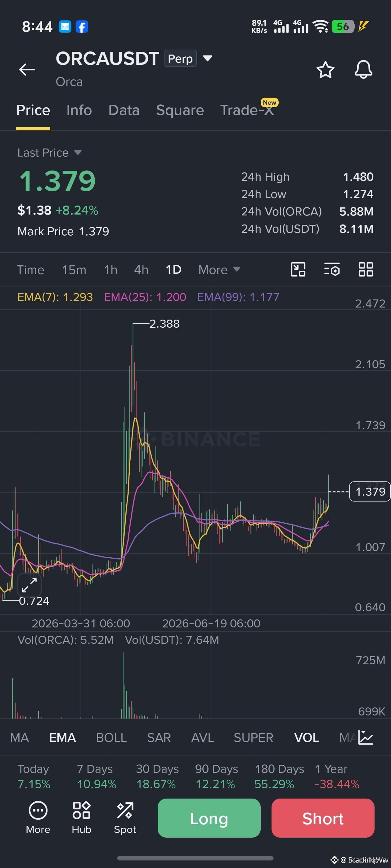Select the Price tab

coord(33,110)
